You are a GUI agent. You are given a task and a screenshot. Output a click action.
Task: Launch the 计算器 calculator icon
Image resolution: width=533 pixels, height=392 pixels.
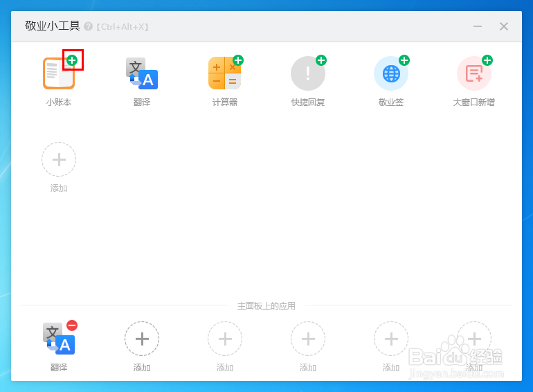point(225,73)
